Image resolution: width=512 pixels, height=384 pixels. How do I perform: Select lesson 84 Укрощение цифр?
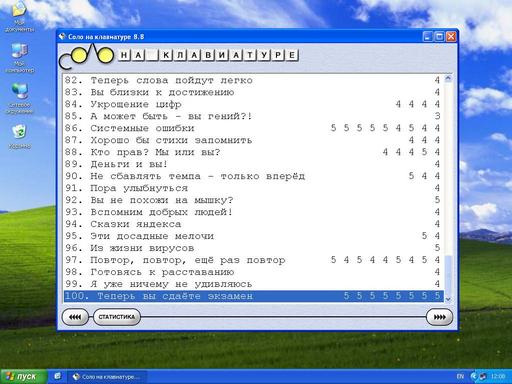click(253, 104)
